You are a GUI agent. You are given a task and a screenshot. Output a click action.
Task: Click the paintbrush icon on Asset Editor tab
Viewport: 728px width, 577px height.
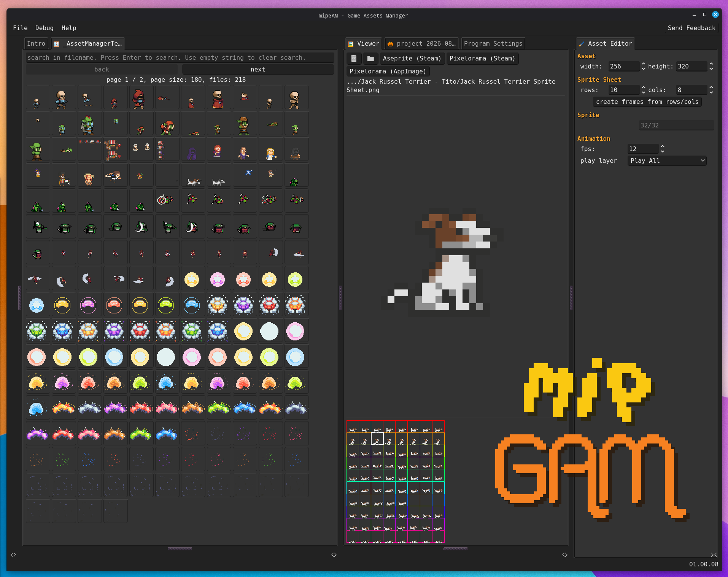(582, 44)
